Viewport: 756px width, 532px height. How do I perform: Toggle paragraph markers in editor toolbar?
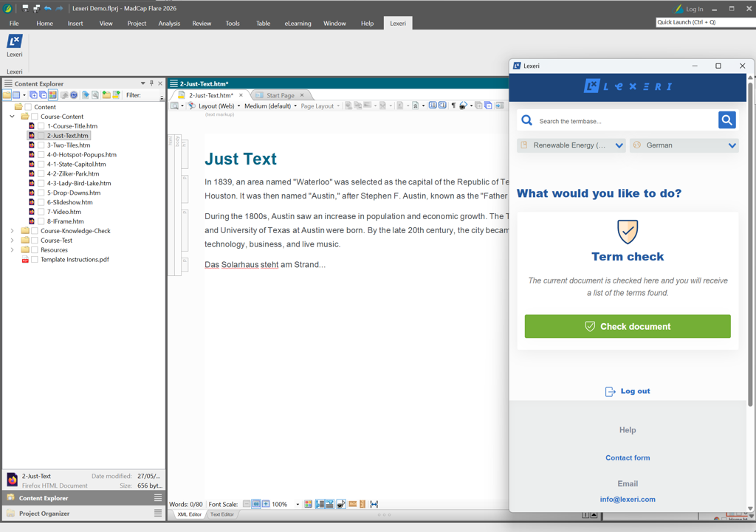(454, 106)
